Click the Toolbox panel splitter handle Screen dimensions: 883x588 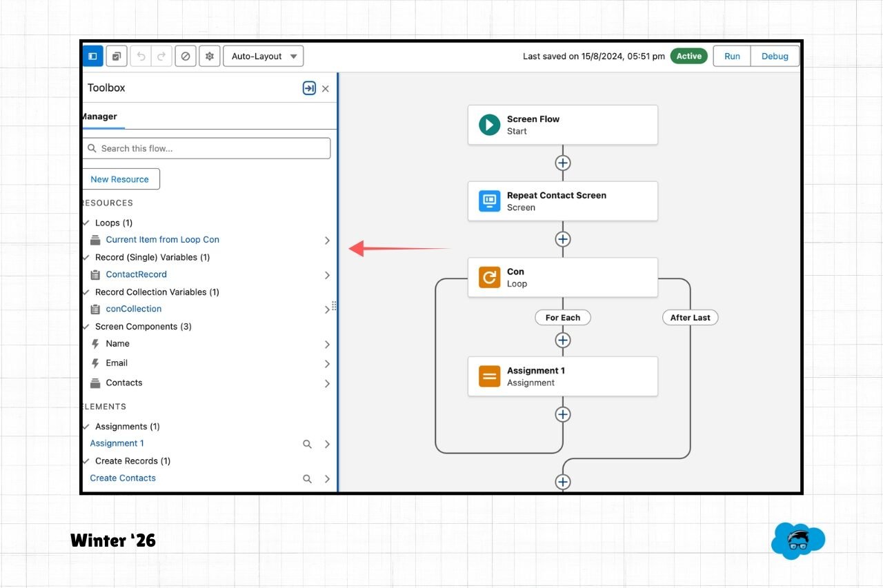[335, 306]
